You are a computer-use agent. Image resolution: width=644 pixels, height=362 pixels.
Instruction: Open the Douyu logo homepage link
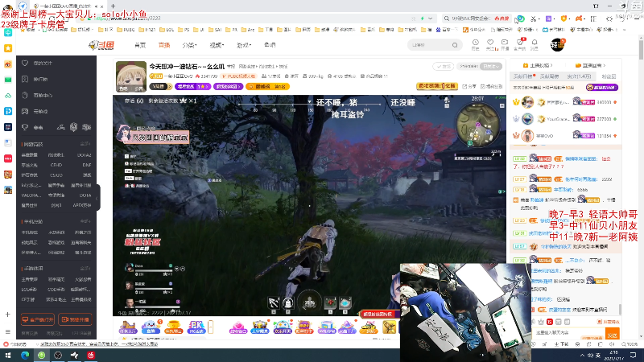tap(101, 45)
